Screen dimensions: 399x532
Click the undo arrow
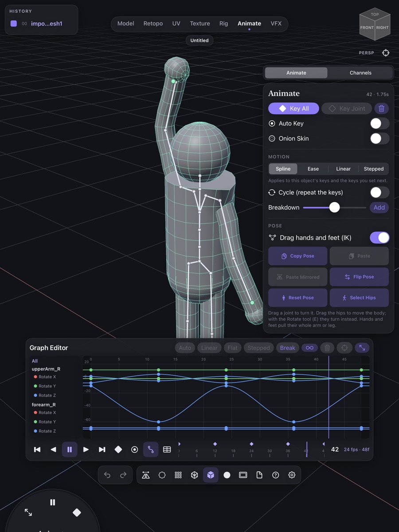(x=107, y=475)
